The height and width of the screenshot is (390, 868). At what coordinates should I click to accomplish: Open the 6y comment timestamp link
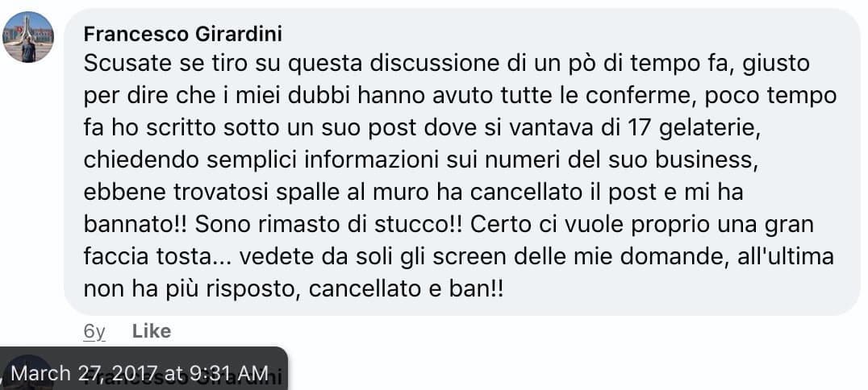tap(94, 332)
